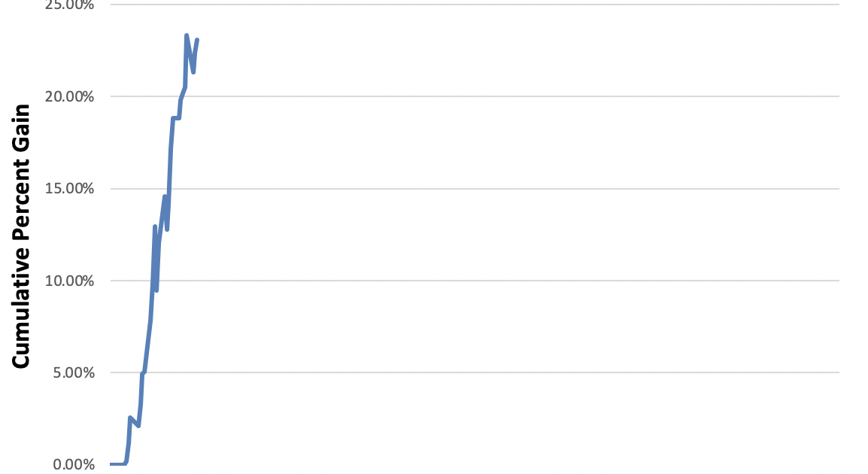Select the 20.00% horizontal gridline
Screen dimensions: 868x474
pos(511,96)
